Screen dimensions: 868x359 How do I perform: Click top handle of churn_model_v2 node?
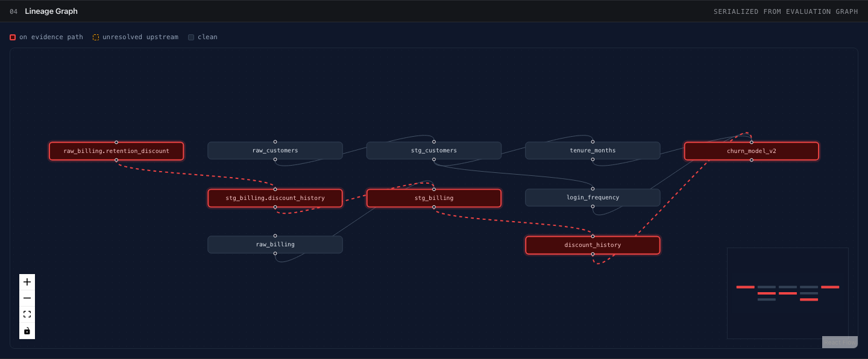752,142
